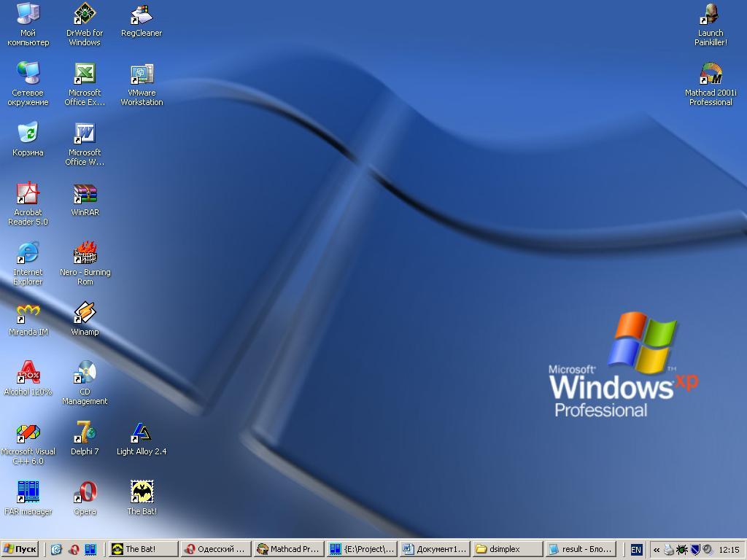The height and width of the screenshot is (560, 747).
Task: Select the Acrobat Reader 5.0 shortcut
Action: click(28, 203)
